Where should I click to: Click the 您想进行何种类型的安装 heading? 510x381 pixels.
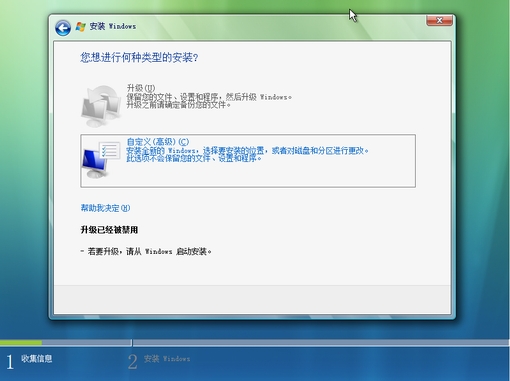tap(139, 58)
